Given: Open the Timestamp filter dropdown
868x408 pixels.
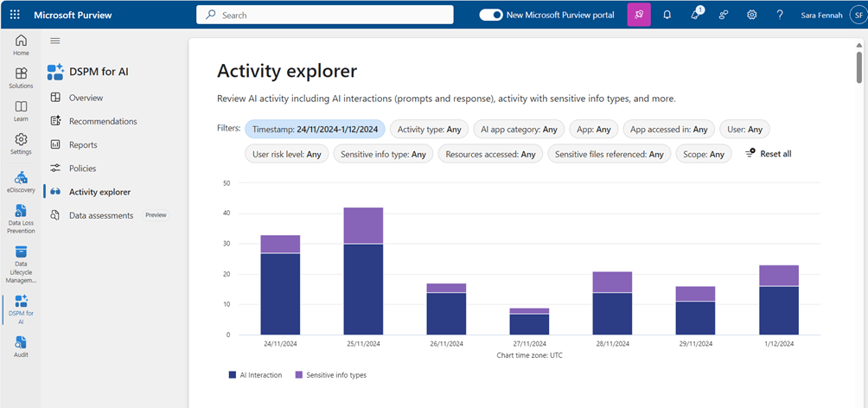Looking at the screenshot, I should tap(315, 129).
